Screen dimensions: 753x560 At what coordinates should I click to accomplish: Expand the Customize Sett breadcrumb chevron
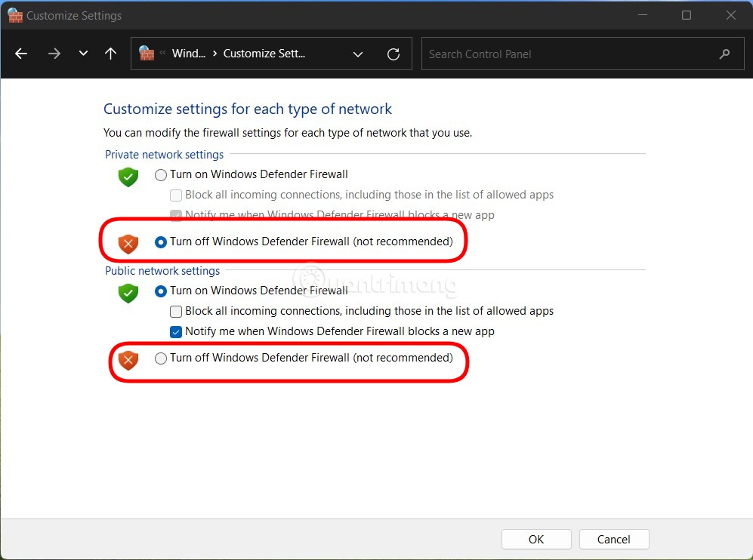[x=358, y=54]
